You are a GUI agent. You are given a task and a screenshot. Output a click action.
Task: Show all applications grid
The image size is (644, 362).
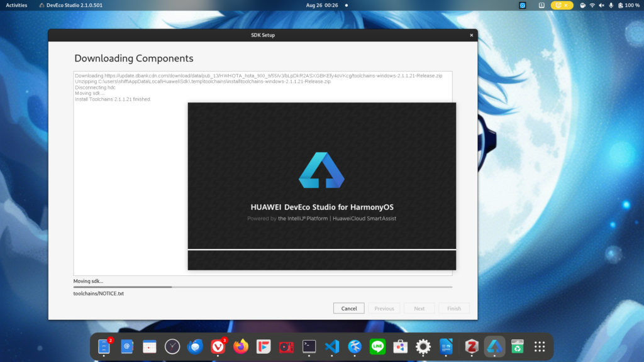(539, 346)
